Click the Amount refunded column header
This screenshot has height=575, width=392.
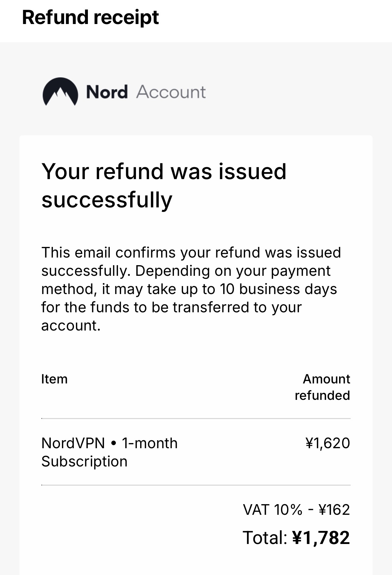pyautogui.click(x=322, y=387)
